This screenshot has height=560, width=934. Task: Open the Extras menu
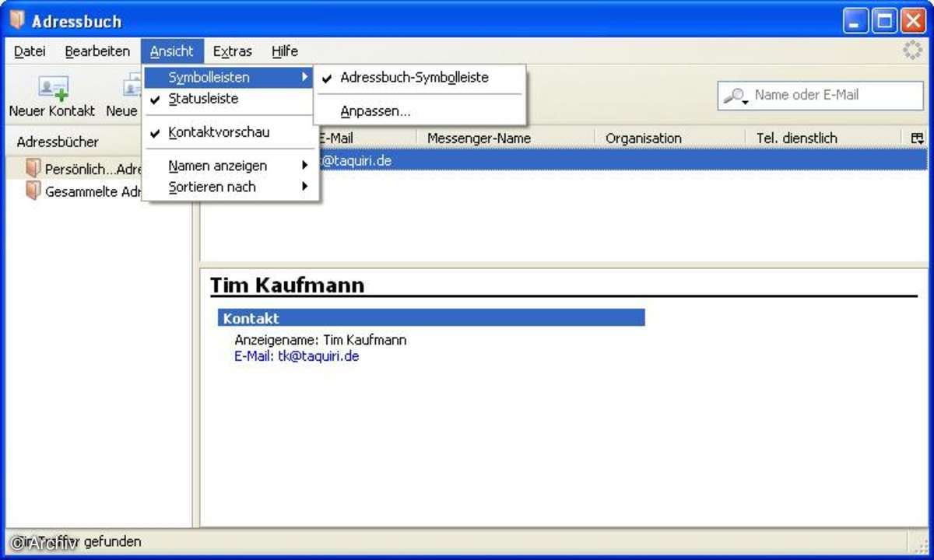tap(233, 51)
